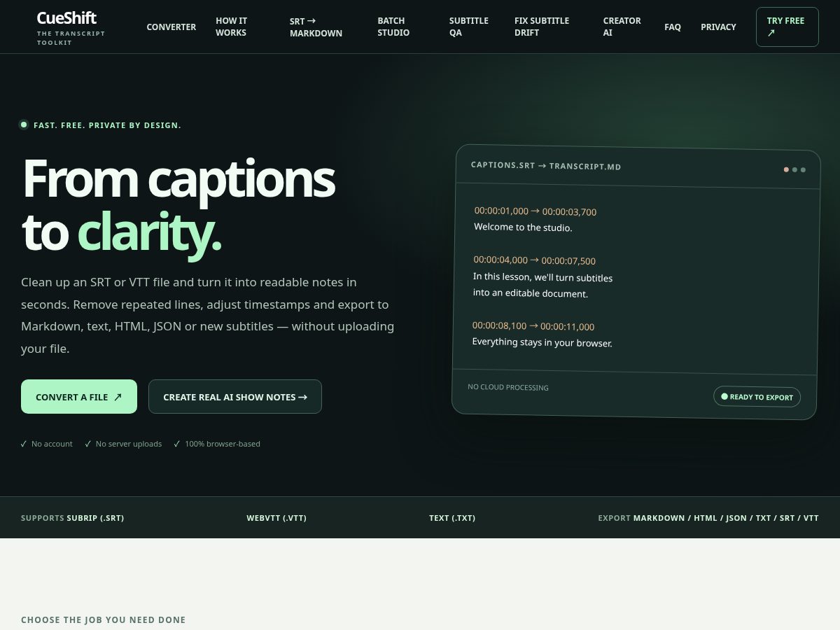Click the From captions to clarity headline

point(178,205)
